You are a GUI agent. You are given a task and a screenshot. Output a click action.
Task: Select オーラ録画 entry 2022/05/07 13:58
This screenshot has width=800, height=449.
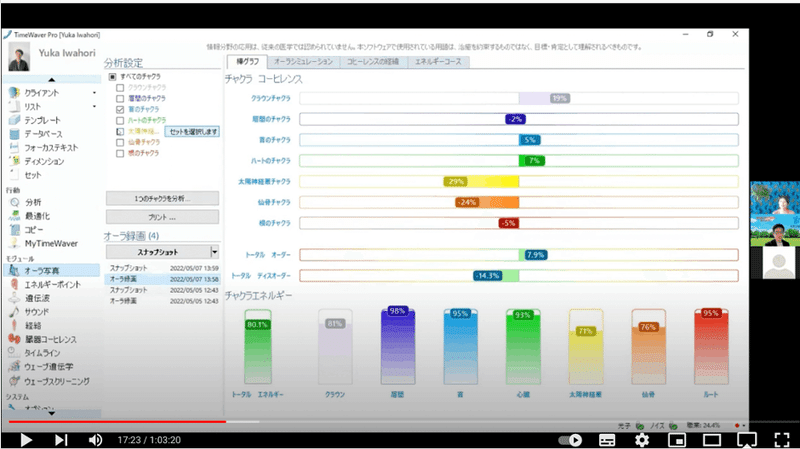[163, 279]
